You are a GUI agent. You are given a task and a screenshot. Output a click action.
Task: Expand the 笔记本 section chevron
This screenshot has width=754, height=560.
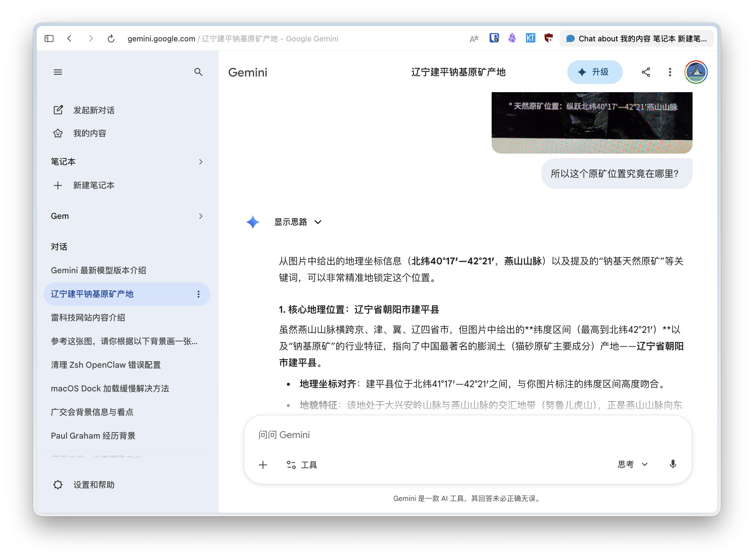click(201, 162)
